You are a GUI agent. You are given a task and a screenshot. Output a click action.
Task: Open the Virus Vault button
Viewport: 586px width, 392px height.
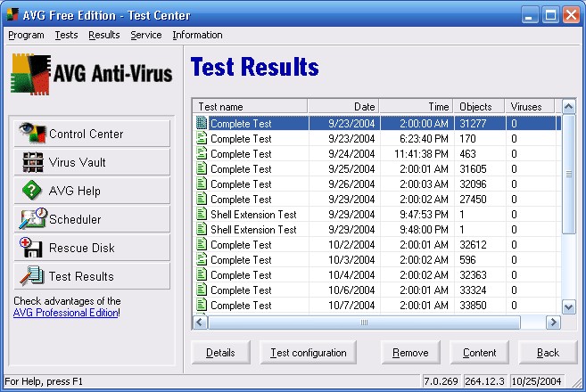click(92, 162)
